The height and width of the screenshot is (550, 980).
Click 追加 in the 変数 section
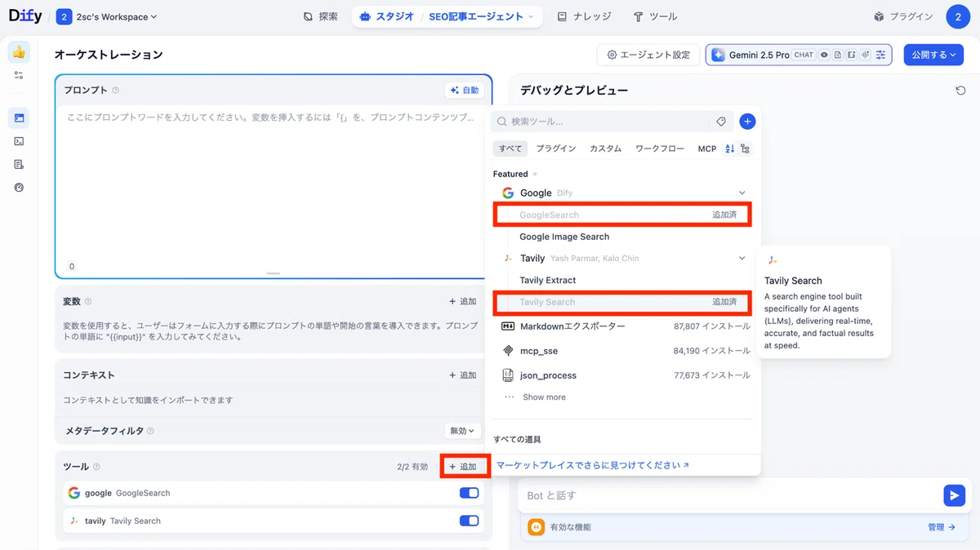click(462, 302)
